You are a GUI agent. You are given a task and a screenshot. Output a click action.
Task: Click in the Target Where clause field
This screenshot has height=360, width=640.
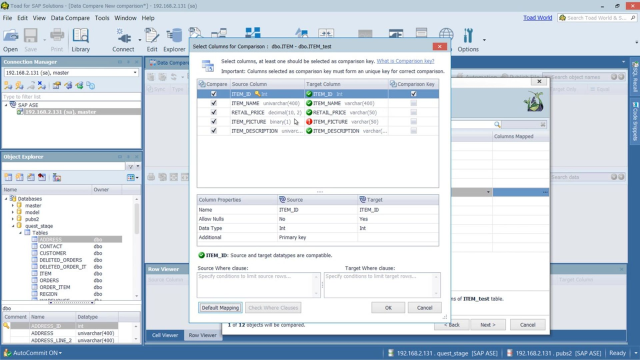pos(382,285)
